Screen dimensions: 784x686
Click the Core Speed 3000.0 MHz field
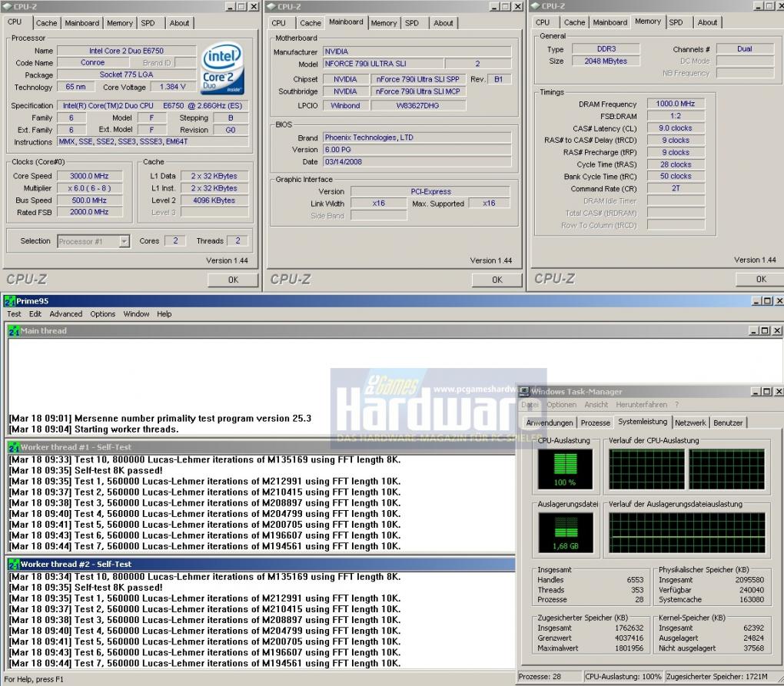[89, 176]
